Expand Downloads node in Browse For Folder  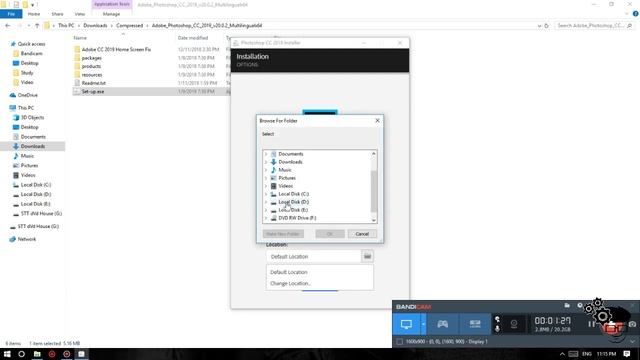[266, 162]
